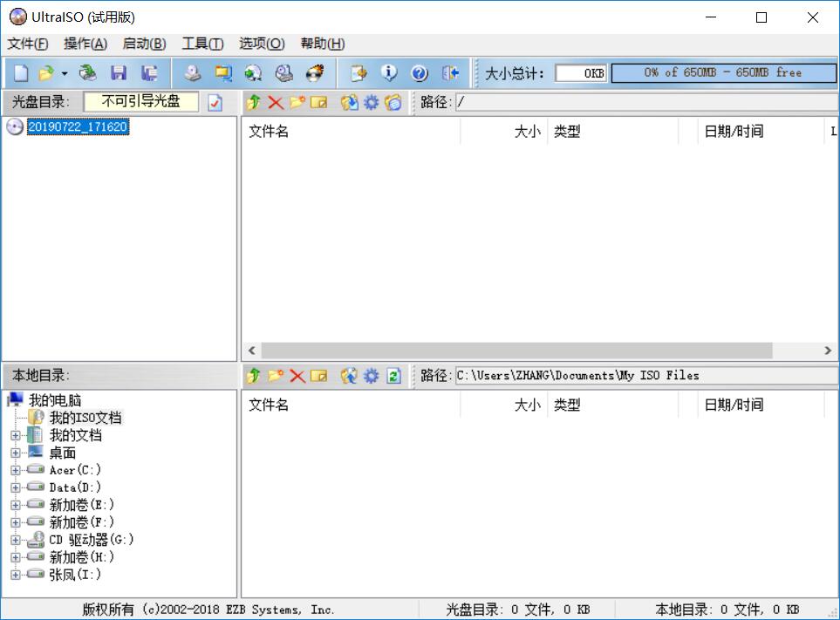Click the Rename icon in local pane

(x=318, y=376)
